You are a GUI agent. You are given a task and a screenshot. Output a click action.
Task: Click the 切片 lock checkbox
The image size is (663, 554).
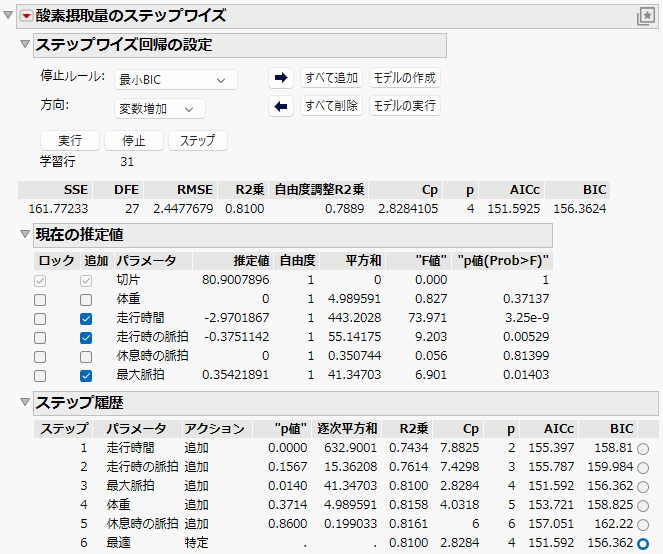[40, 281]
